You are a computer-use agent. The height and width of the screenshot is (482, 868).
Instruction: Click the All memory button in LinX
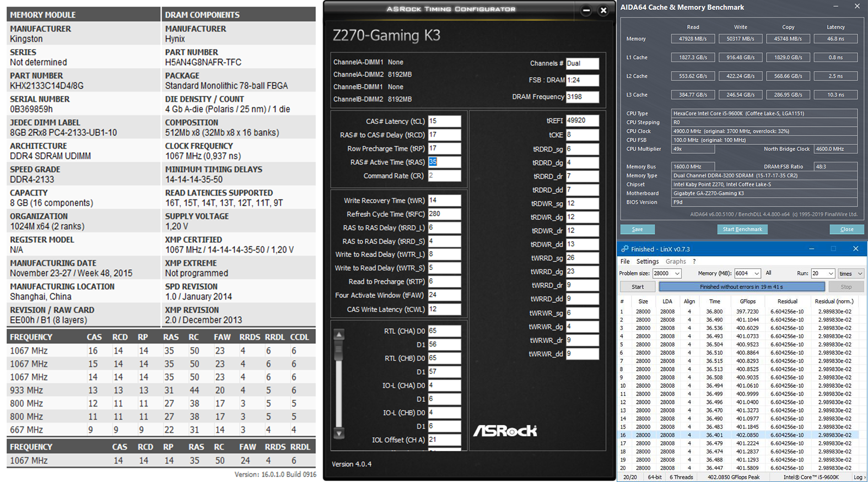pos(769,273)
